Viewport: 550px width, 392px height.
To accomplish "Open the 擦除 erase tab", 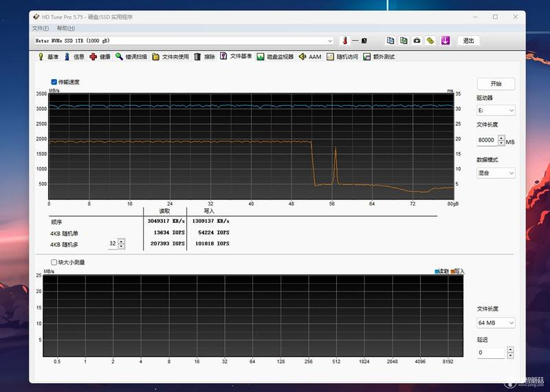I will click(x=205, y=56).
